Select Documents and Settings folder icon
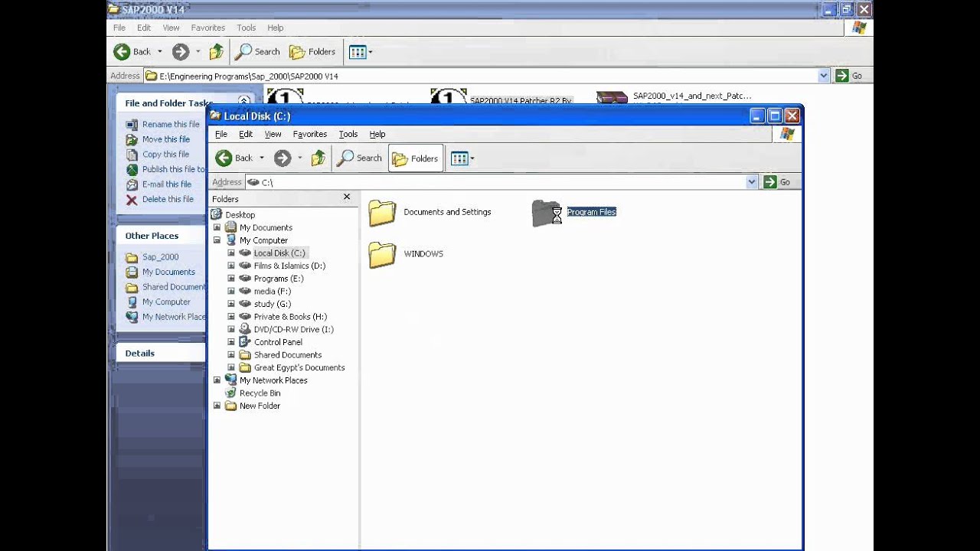Image resolution: width=980 pixels, height=551 pixels. coord(382,213)
